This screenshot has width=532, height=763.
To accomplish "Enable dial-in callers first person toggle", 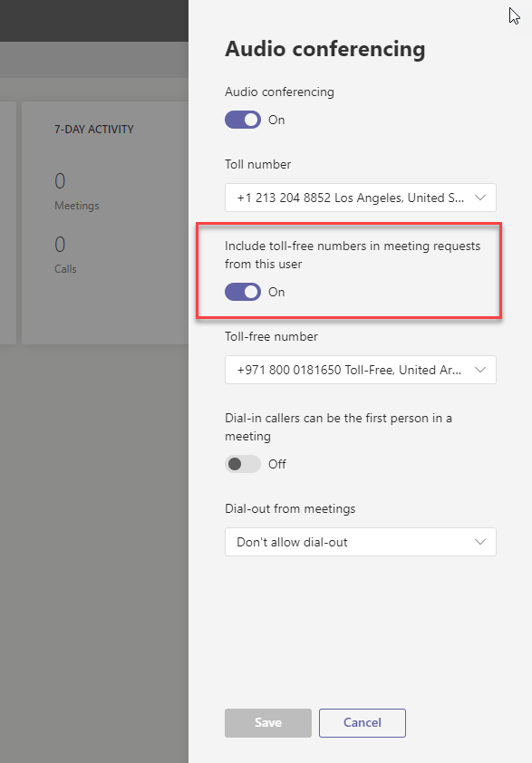I will (x=242, y=464).
